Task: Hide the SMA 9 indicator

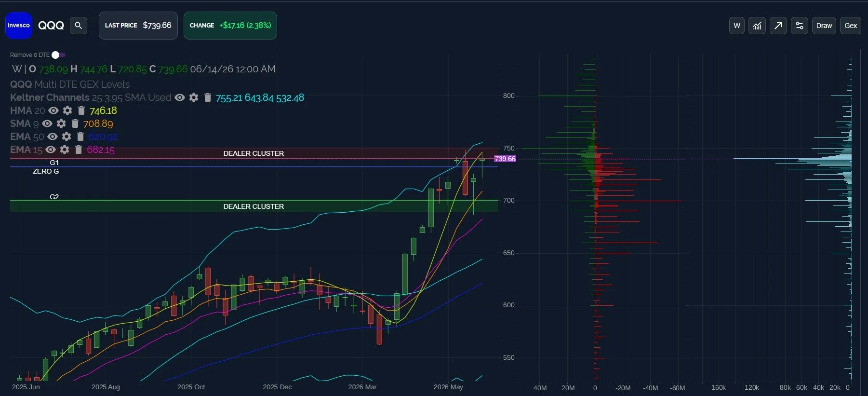Action: 47,123
